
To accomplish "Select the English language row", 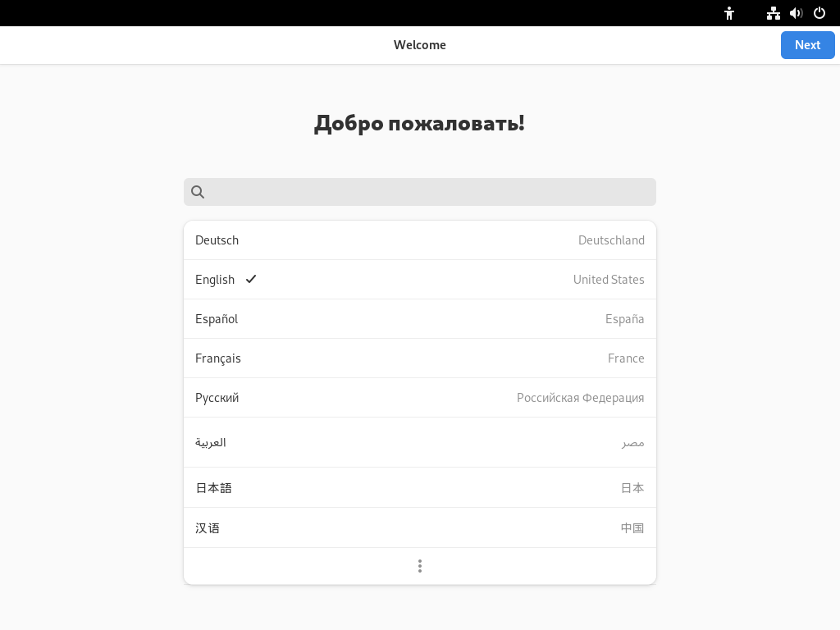I will (x=419, y=280).
